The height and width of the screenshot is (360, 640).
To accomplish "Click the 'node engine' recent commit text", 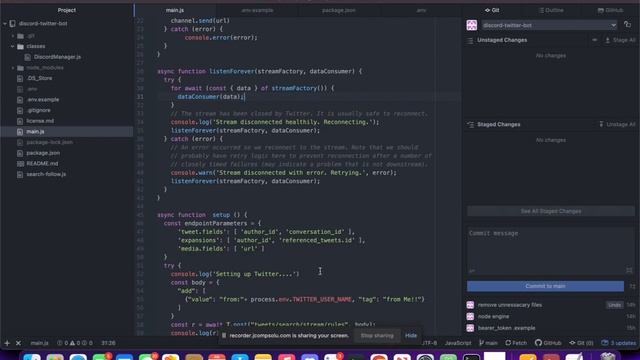I will pyautogui.click(x=493, y=316).
